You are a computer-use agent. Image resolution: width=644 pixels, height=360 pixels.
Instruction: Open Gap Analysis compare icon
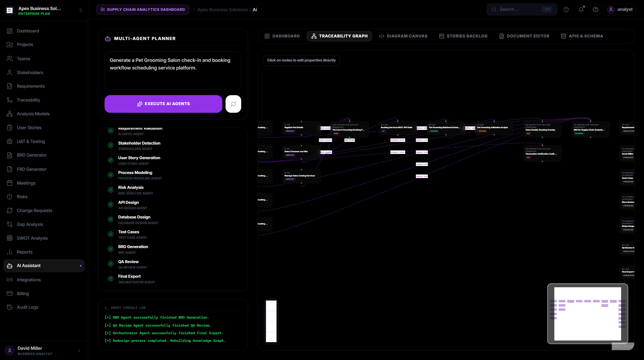[x=9, y=224]
